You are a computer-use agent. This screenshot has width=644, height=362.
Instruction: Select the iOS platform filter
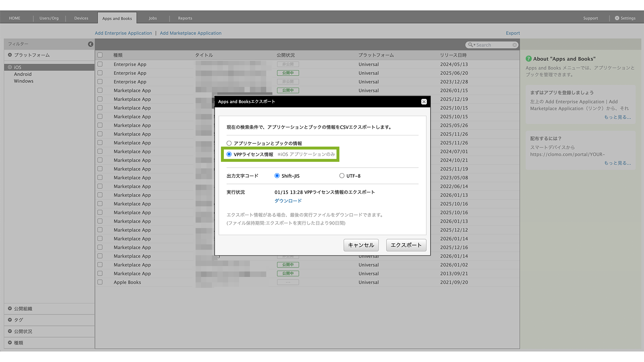click(x=17, y=67)
